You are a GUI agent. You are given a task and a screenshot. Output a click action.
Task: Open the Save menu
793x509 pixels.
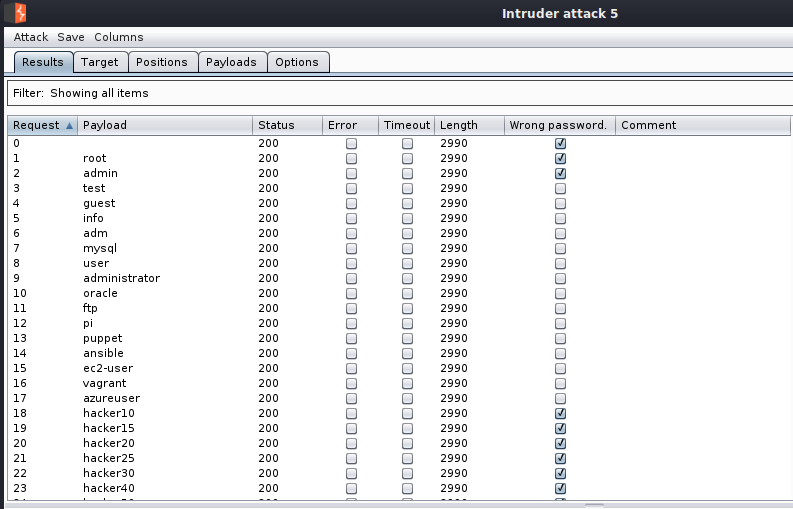click(71, 37)
